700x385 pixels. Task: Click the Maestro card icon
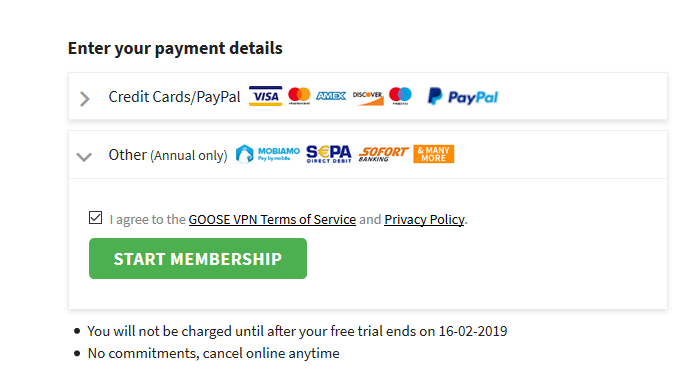400,96
